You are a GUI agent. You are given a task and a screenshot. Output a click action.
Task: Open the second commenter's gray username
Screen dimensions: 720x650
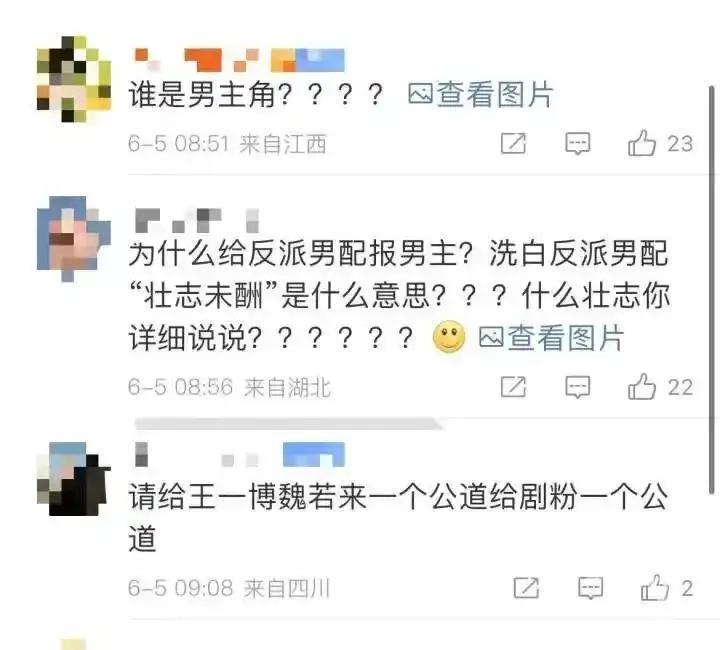(197, 220)
